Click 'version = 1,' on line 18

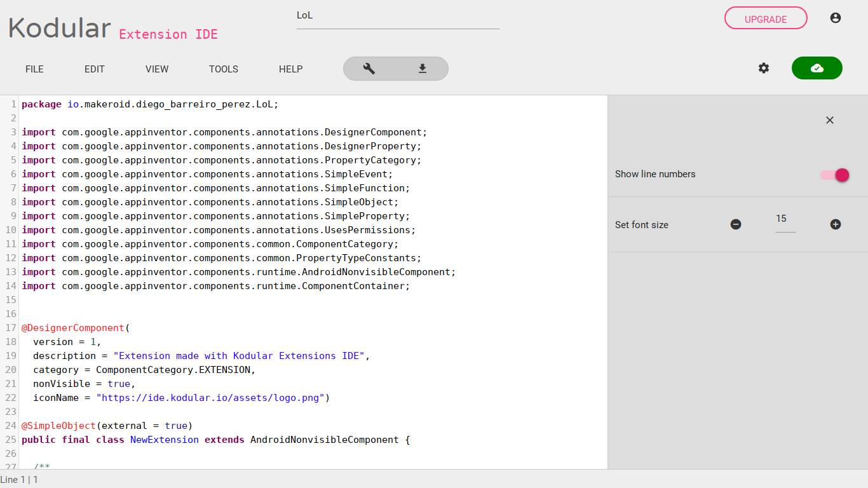[67, 342]
